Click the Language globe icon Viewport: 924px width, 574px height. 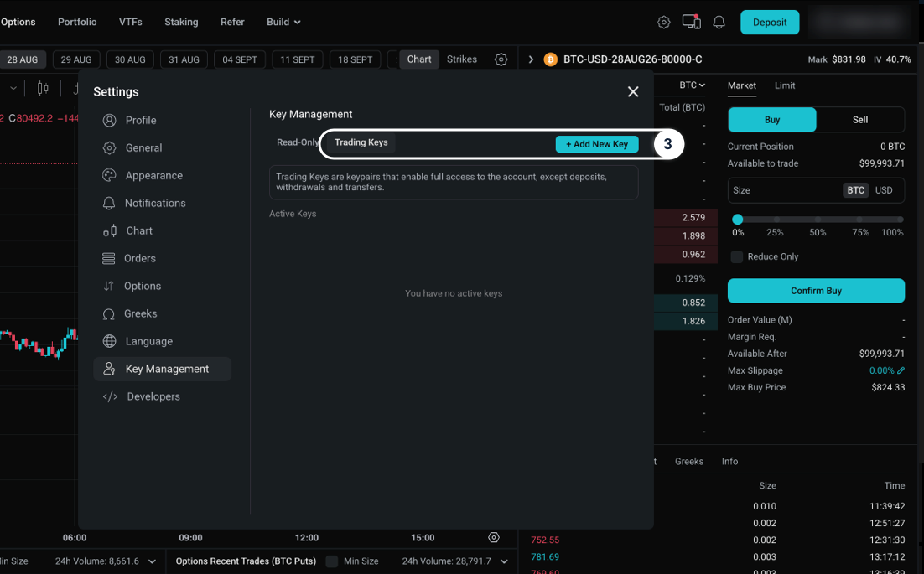(x=109, y=341)
